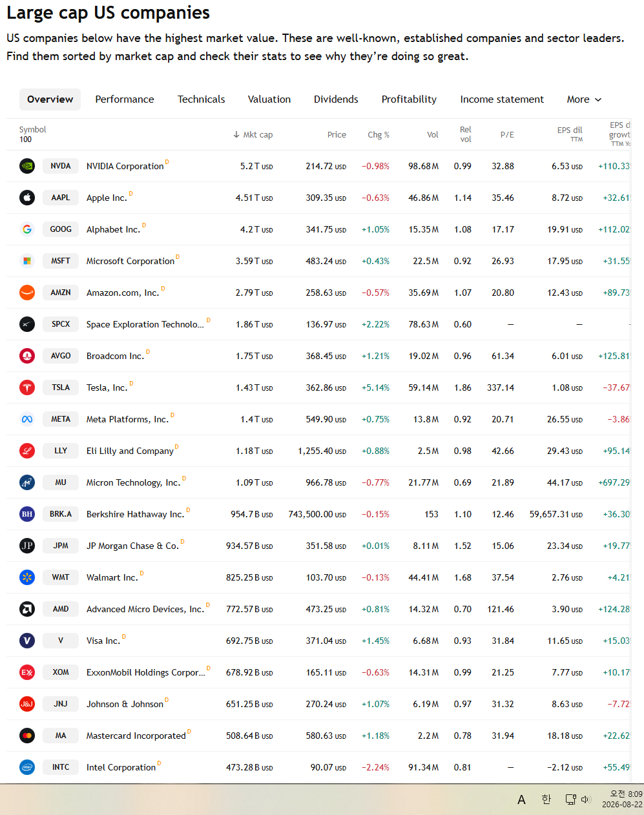Image resolution: width=644 pixels, height=815 pixels.
Task: Sort by the Vol column header
Action: click(433, 134)
